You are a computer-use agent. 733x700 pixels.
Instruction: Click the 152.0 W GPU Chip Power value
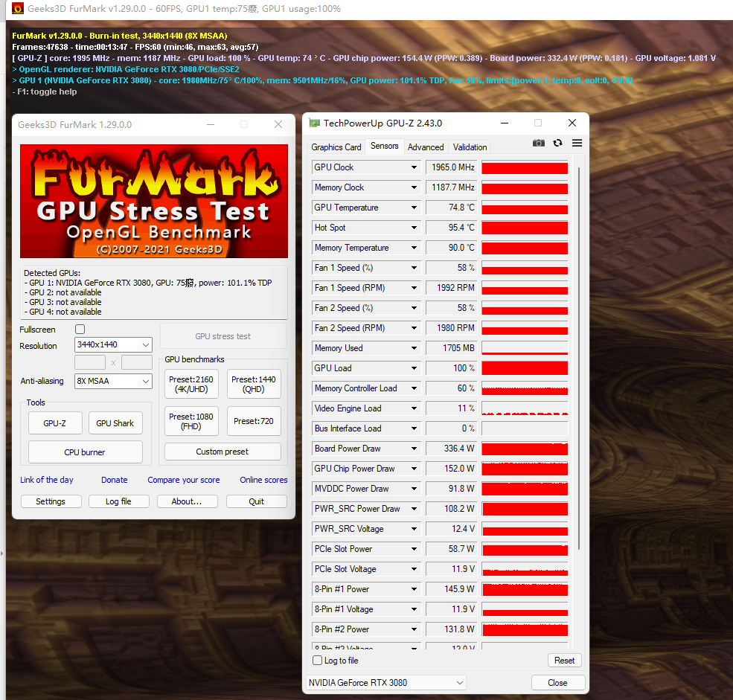451,469
